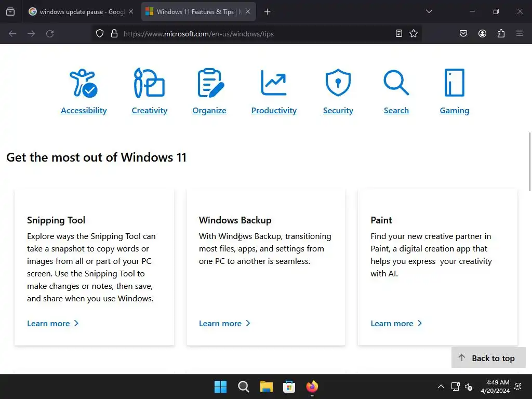Learn more about Snipping Tool

tap(53, 323)
